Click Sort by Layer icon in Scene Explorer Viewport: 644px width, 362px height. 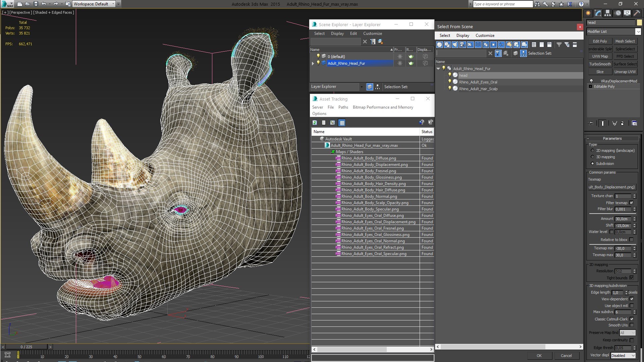click(370, 87)
